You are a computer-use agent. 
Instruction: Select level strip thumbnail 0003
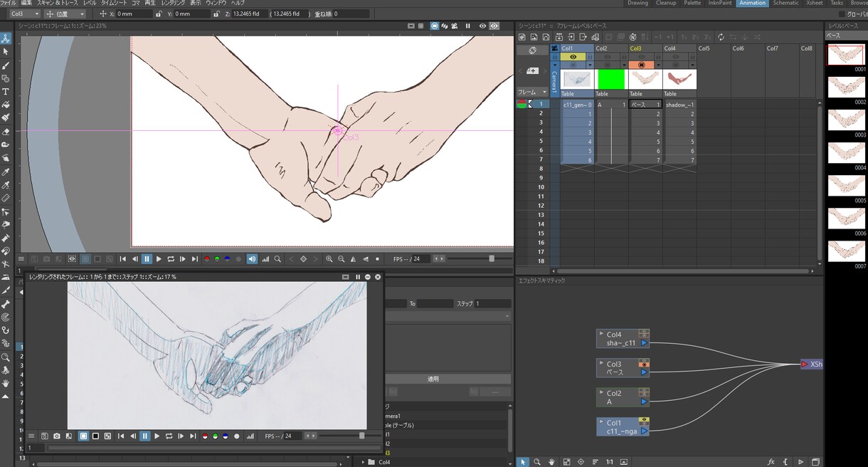(846, 120)
